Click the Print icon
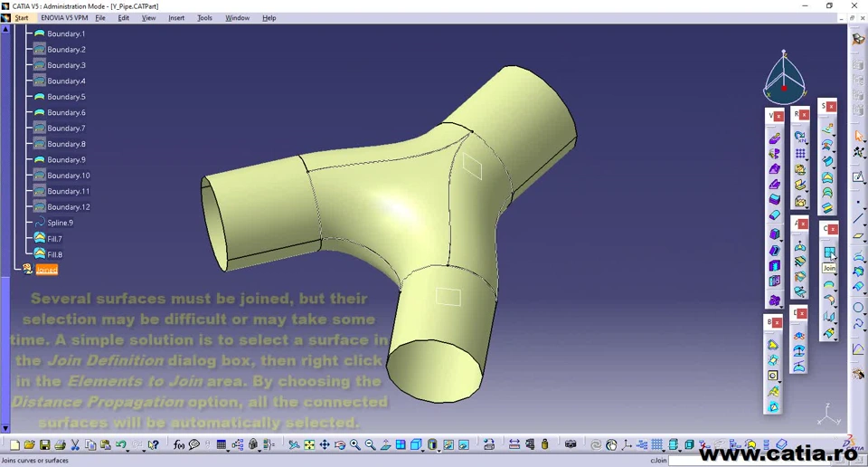This screenshot has width=868, height=467. 60,444
